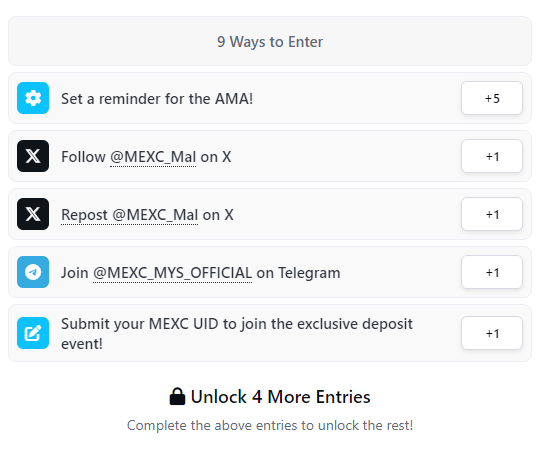Open the Repost @MEXC_Mal link
The height and width of the screenshot is (457, 540).
129,215
